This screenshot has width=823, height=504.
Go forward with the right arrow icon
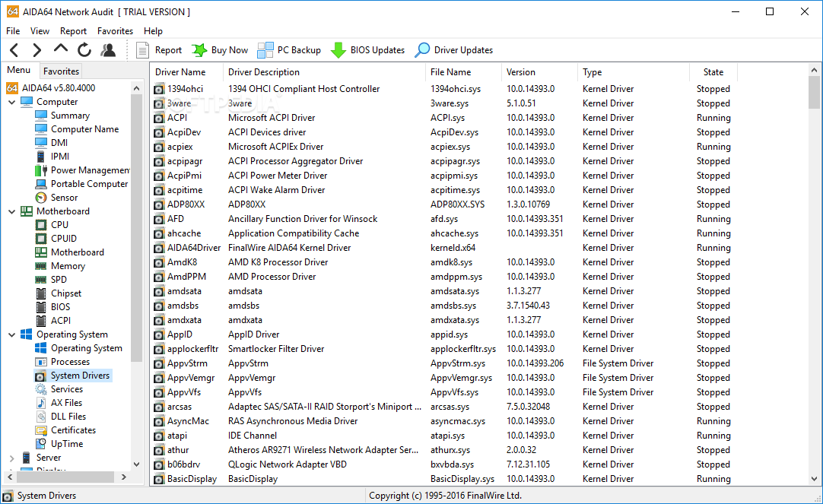pos(37,50)
